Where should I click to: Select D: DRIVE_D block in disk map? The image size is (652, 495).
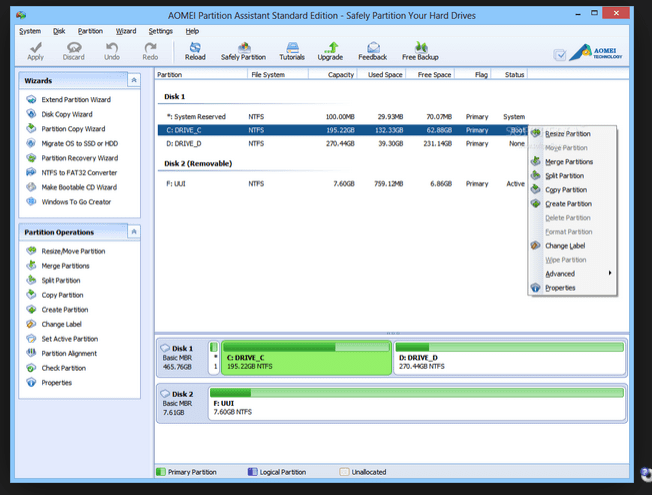509,358
